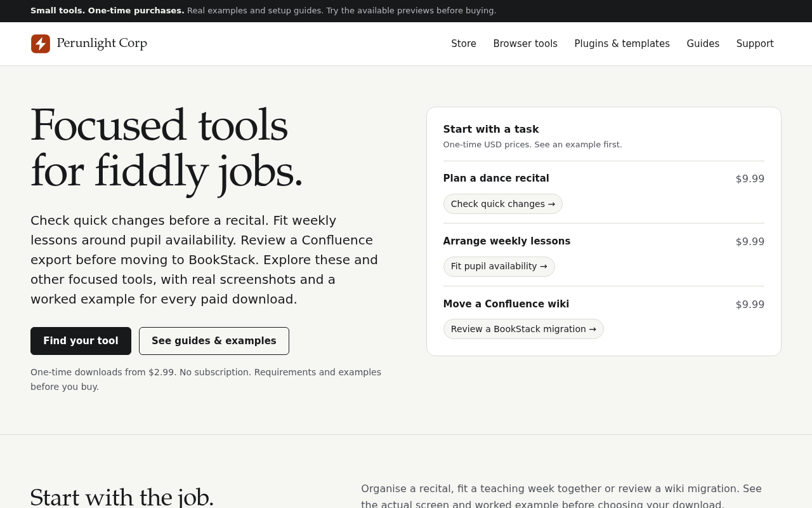
Task: Click the One-time USD prices note
Action: point(532,145)
